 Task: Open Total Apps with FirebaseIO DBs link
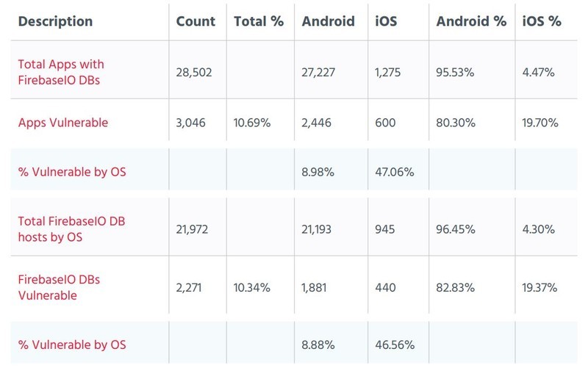61,72
